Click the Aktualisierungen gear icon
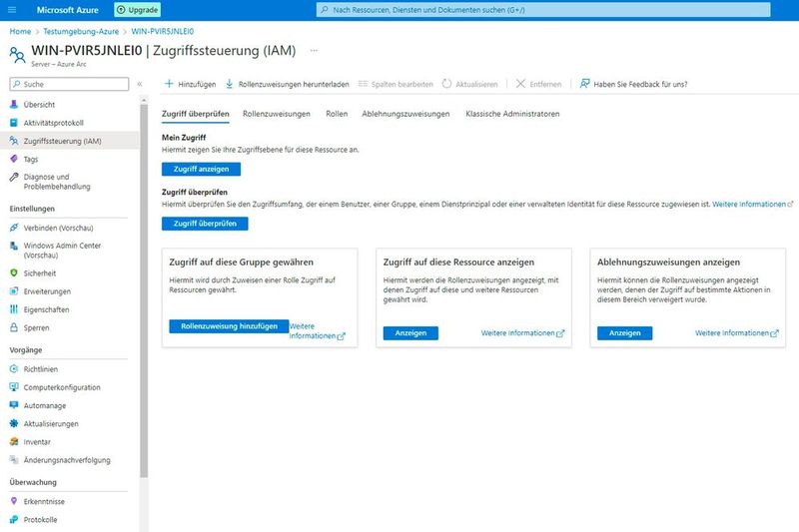 pos(14,423)
